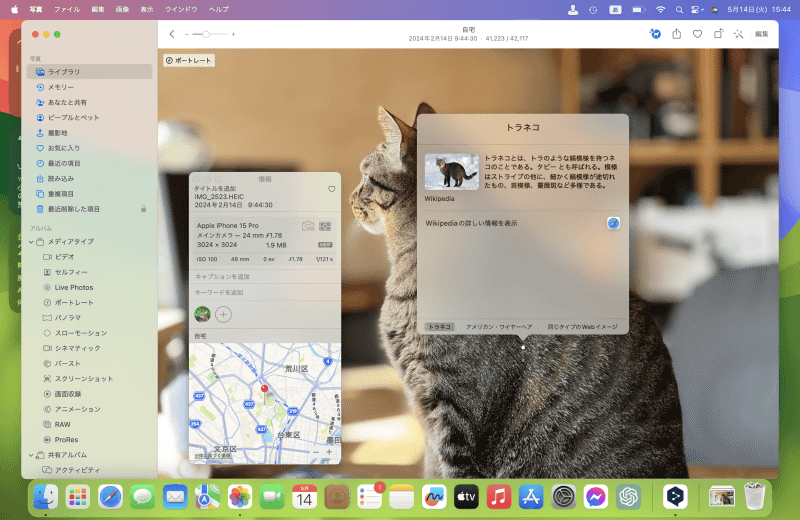The width and height of the screenshot is (800, 520).
Task: Adjust the zoom slider in toolbar
Action: pyautogui.click(x=206, y=34)
